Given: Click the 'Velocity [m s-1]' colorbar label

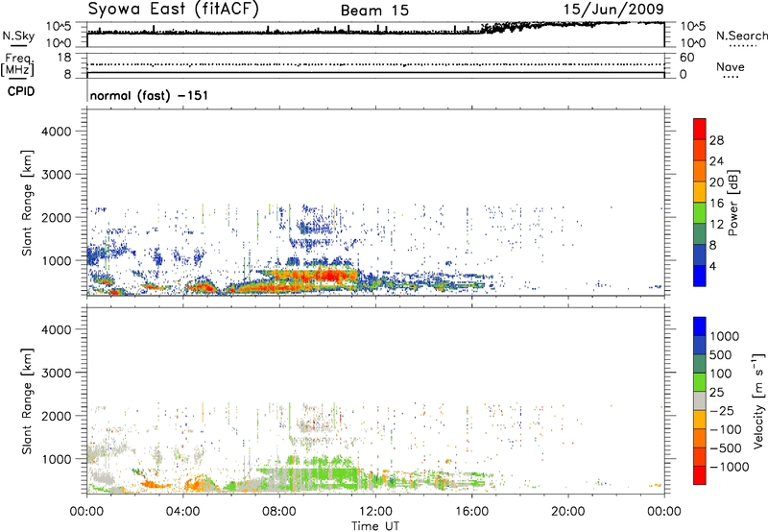Looking at the screenshot, I should (x=758, y=400).
